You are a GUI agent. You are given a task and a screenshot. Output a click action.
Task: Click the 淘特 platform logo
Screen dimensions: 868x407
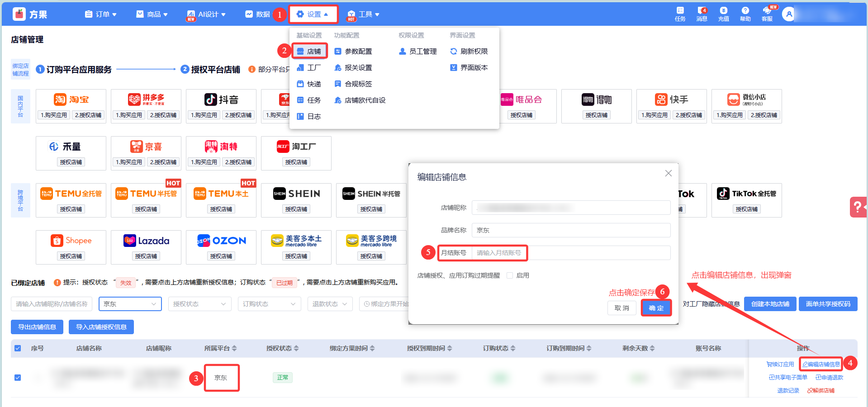pyautogui.click(x=221, y=147)
